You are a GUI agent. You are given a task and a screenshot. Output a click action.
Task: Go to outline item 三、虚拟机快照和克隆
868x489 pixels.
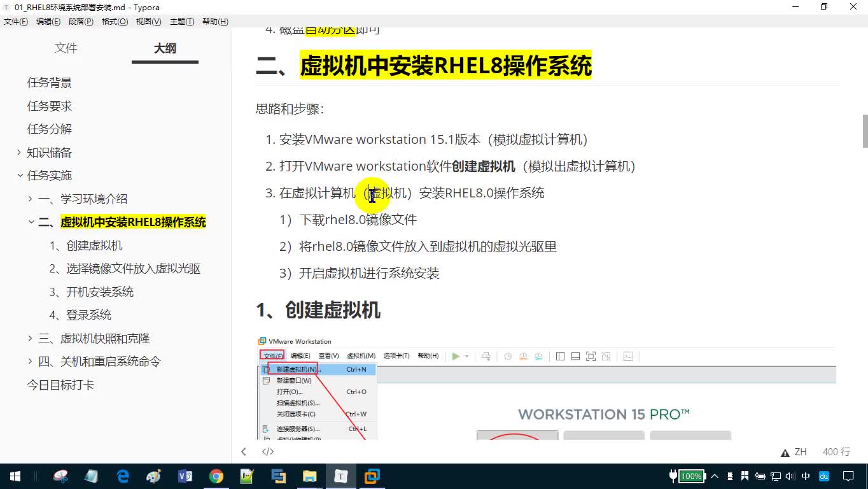coord(94,339)
